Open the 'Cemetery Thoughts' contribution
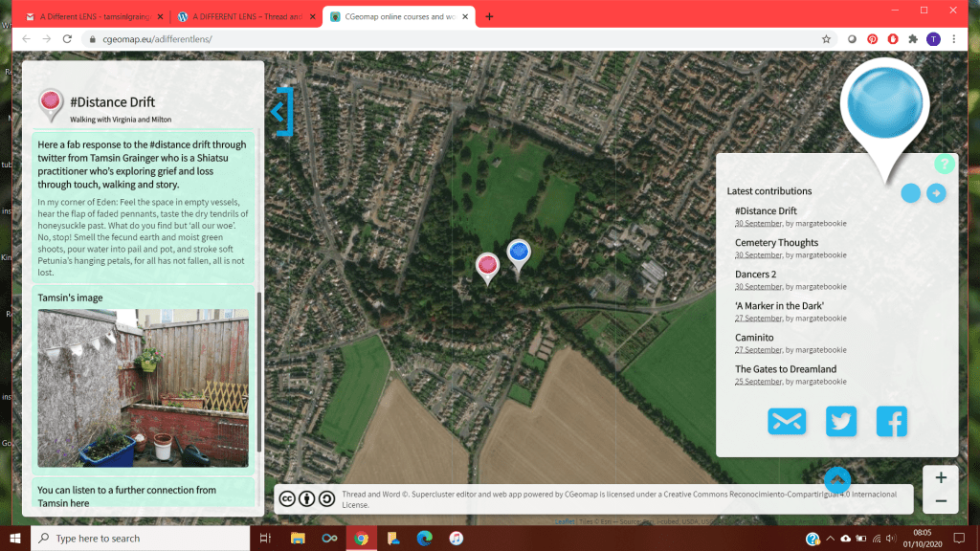980x551 pixels. pos(776,243)
